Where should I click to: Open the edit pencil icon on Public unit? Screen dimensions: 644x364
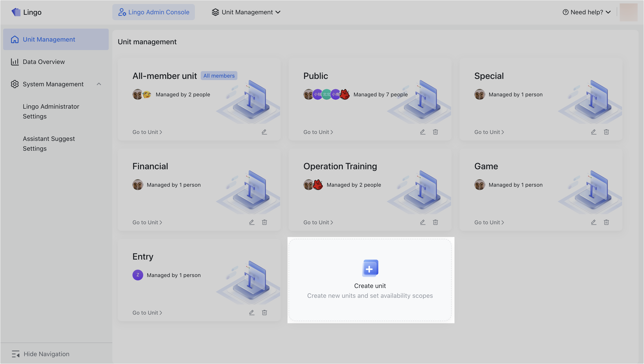click(422, 132)
